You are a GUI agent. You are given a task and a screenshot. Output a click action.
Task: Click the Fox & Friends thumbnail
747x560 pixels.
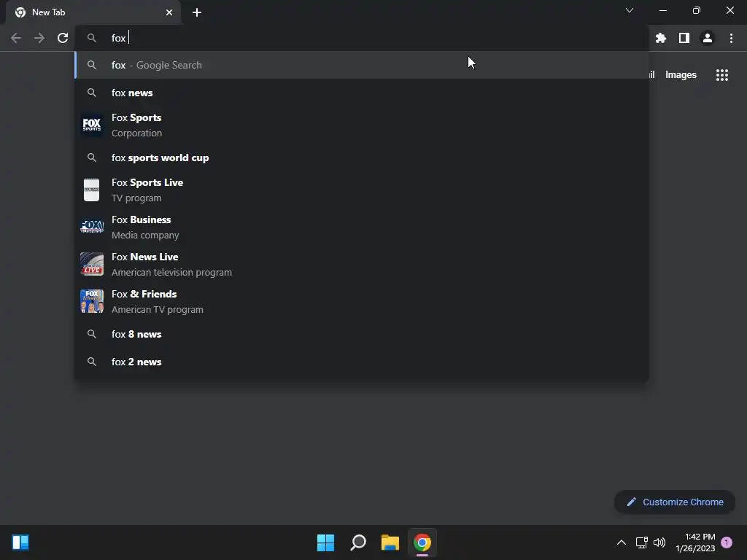pos(92,301)
